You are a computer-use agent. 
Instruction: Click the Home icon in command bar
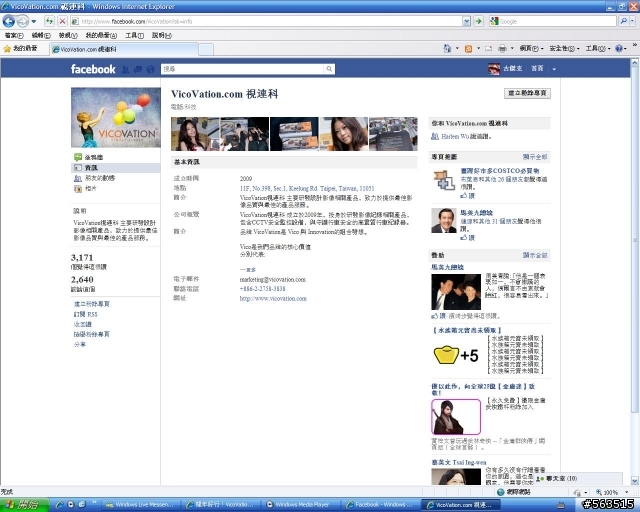pyautogui.click(x=447, y=49)
